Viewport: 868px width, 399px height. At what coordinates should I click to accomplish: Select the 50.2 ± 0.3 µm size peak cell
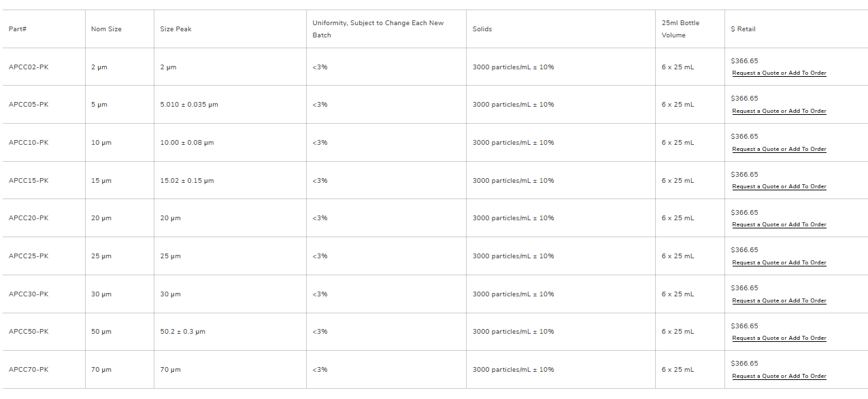pyautogui.click(x=182, y=332)
